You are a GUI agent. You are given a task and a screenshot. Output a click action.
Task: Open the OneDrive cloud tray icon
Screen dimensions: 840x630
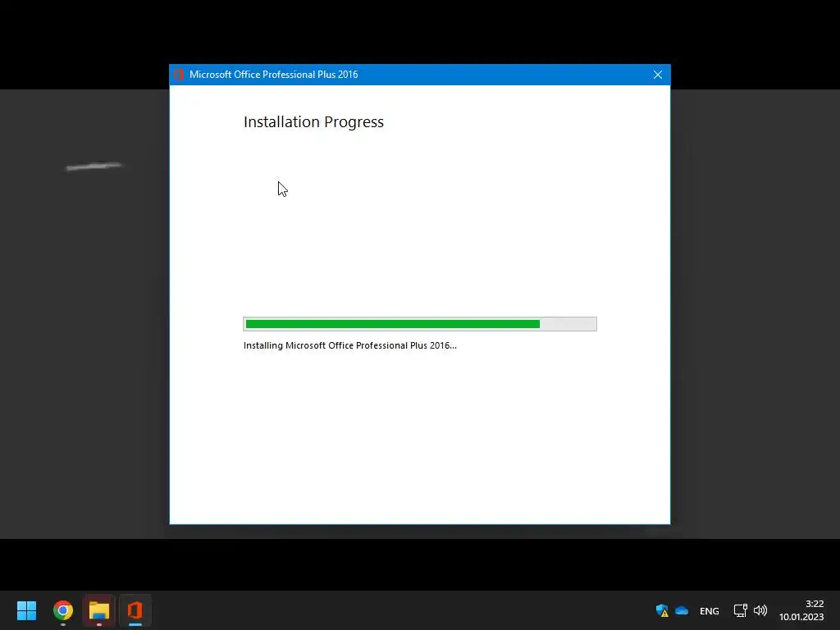tap(682, 610)
